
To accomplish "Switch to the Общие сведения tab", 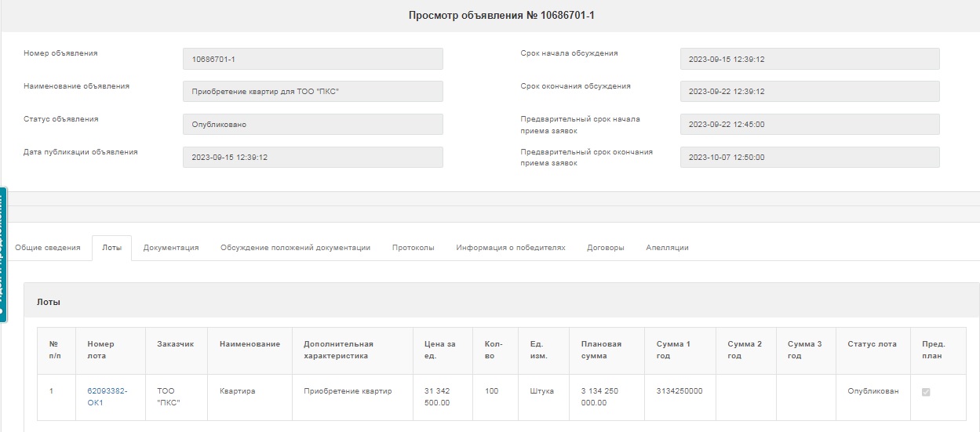I will [48, 248].
